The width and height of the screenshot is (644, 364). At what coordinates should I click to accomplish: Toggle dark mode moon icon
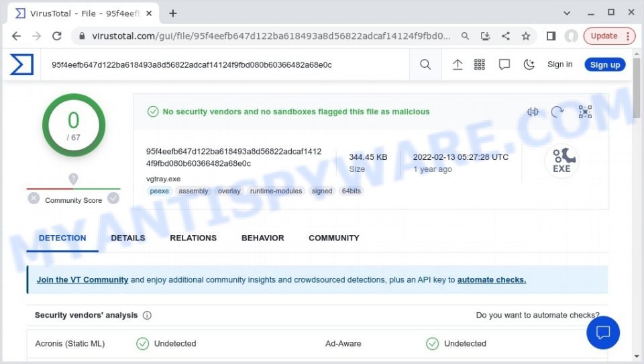coord(529,64)
